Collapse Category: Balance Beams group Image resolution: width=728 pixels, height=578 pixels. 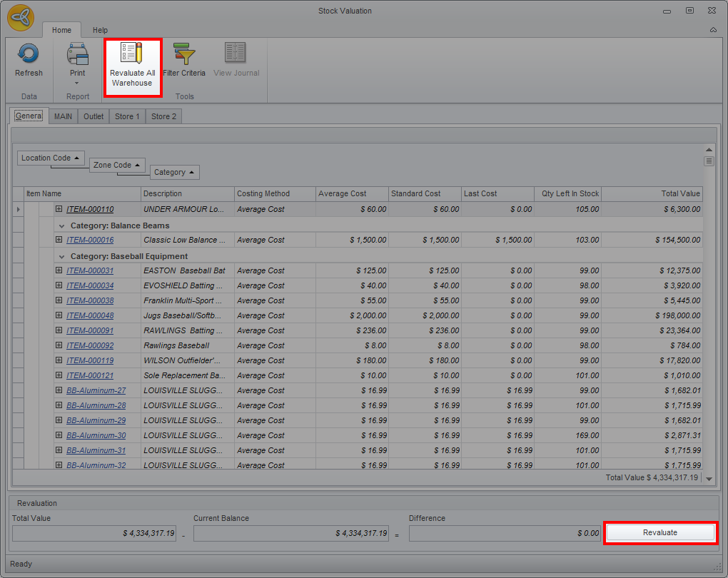[x=61, y=225]
